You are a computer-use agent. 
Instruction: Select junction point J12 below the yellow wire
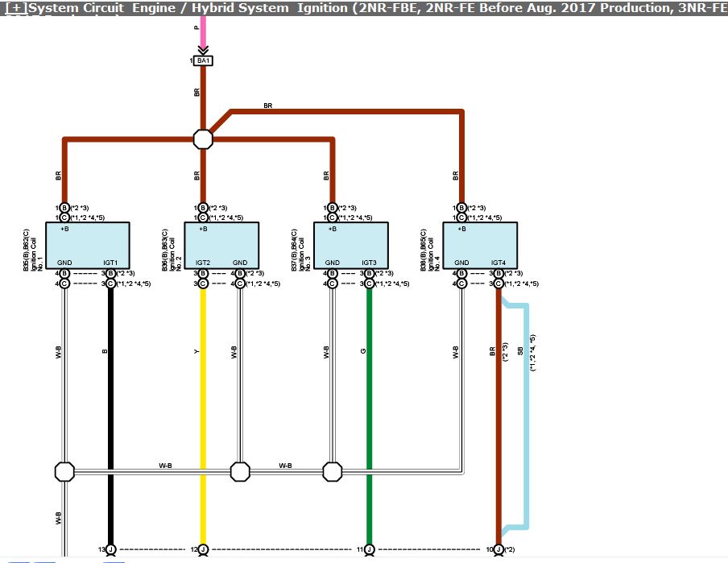203,549
